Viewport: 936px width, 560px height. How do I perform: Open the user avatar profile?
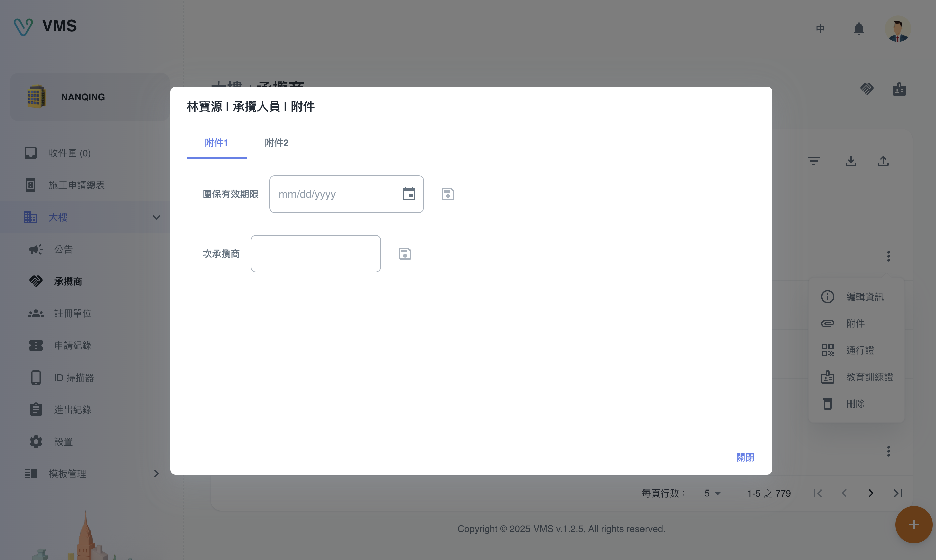[x=898, y=29]
